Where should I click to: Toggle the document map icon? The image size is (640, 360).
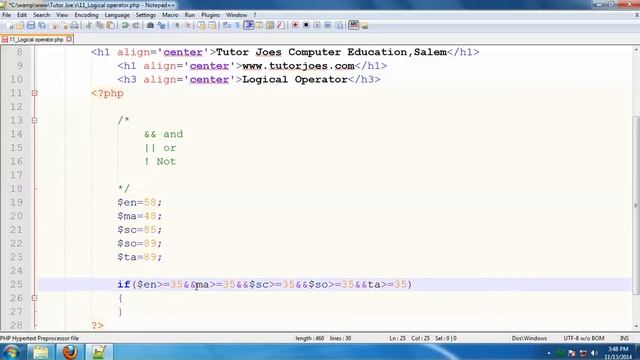click(270, 25)
